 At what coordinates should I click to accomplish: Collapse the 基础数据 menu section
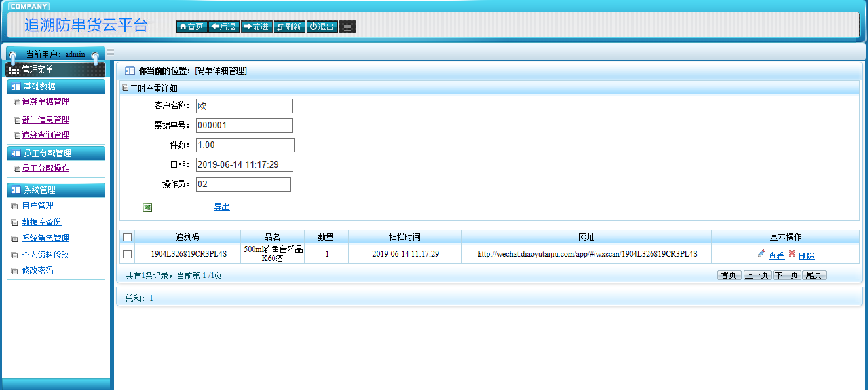coord(56,87)
